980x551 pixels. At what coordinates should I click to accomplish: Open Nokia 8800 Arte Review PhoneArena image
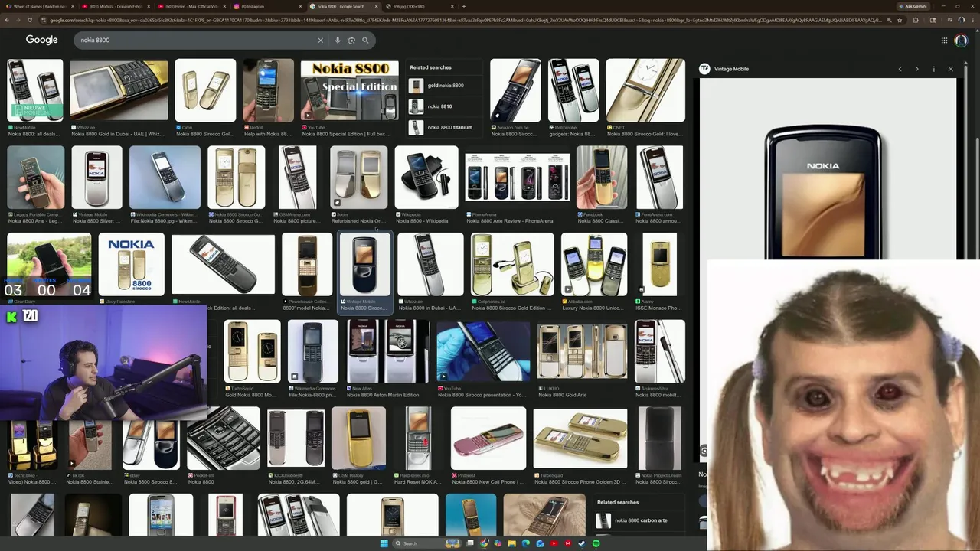(x=517, y=178)
